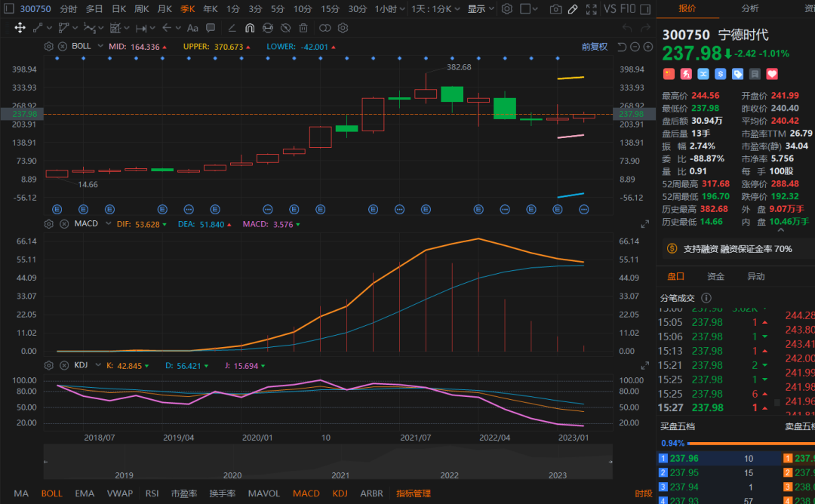Image resolution: width=815 pixels, height=504 pixels.
Task: Switch to the 资金 tab
Action: [x=715, y=277]
